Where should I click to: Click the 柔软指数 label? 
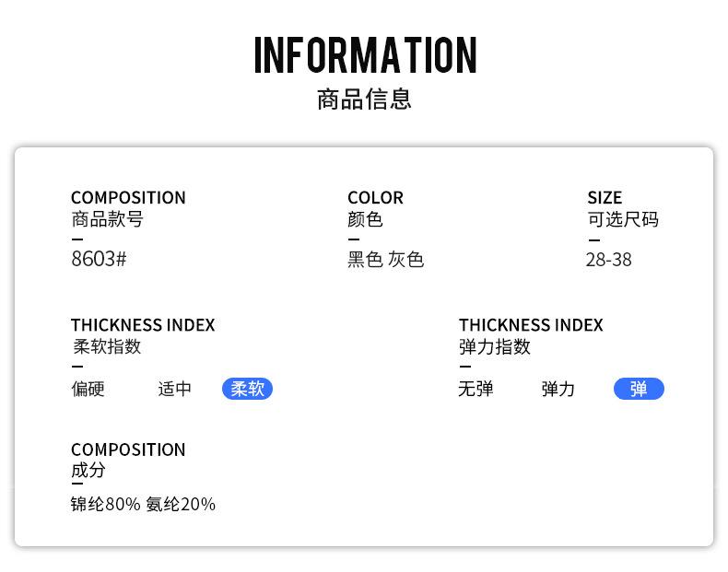(x=107, y=346)
